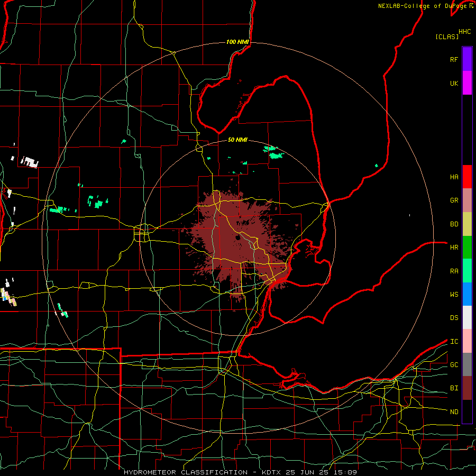The width and height of the screenshot is (476, 476).
Task: Click the IC legend label
Action: click(x=454, y=342)
